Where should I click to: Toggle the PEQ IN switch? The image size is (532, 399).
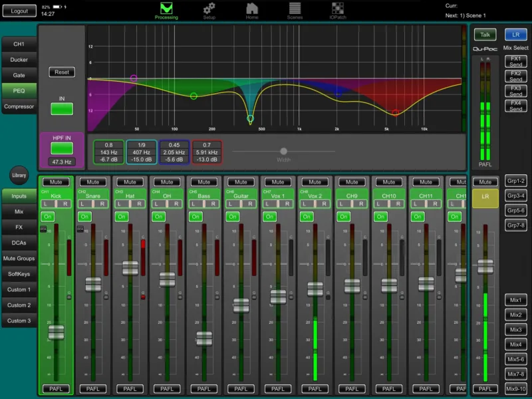(62, 109)
